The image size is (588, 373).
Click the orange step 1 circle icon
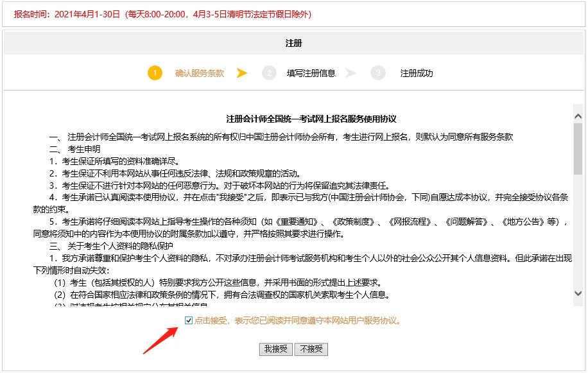(x=155, y=73)
